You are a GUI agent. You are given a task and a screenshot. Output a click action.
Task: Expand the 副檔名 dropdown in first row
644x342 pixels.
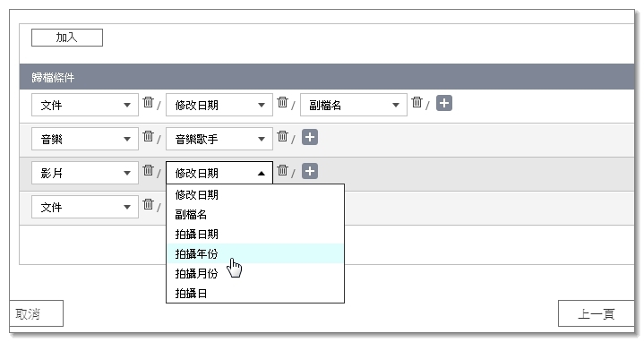click(x=354, y=105)
